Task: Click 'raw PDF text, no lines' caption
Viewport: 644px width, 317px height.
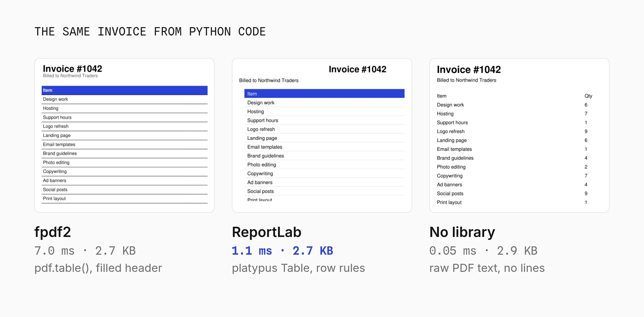Action: click(487, 268)
